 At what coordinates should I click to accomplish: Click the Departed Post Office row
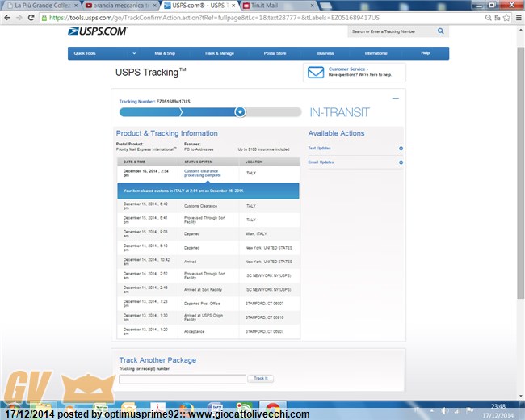click(208, 304)
